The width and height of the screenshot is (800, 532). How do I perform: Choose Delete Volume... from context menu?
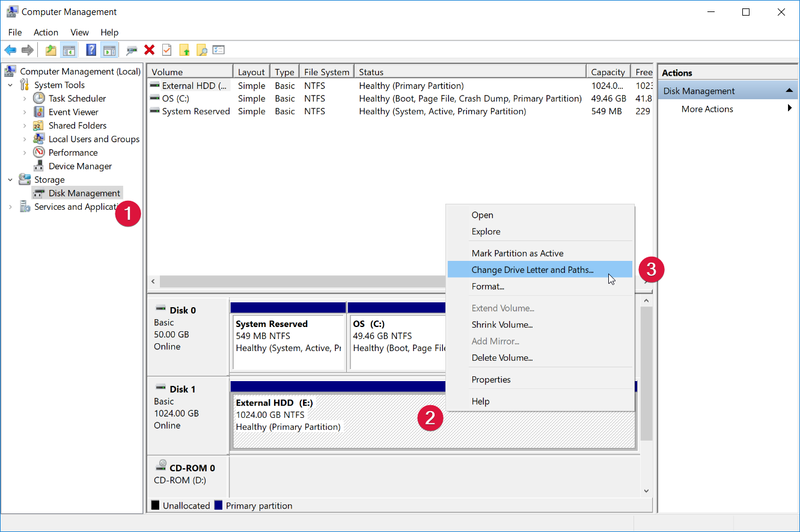pos(540,358)
